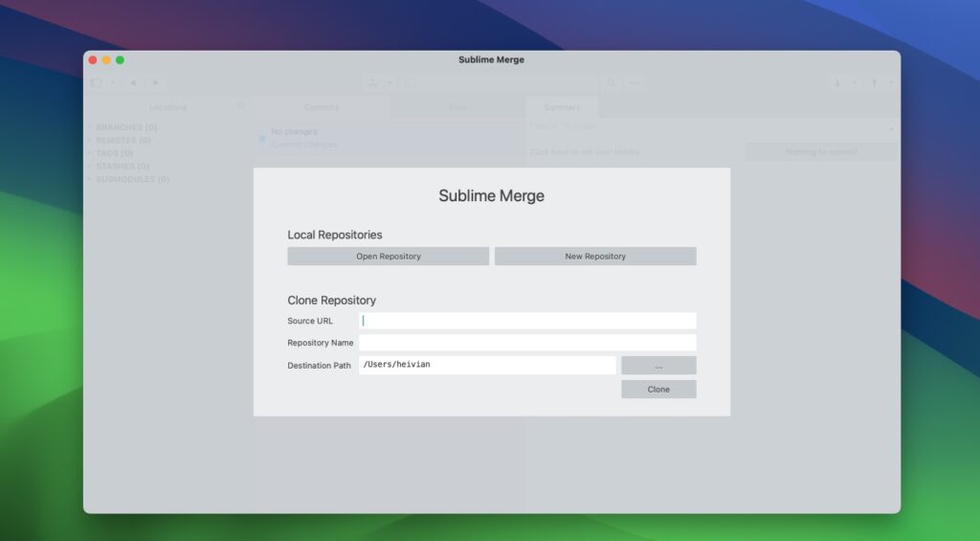Open the pull options dropdown arrow
Viewport: 980px width, 541px height.
tap(855, 82)
